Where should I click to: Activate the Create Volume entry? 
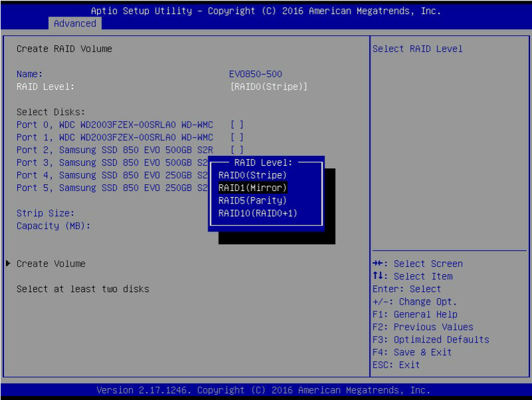coord(51,264)
